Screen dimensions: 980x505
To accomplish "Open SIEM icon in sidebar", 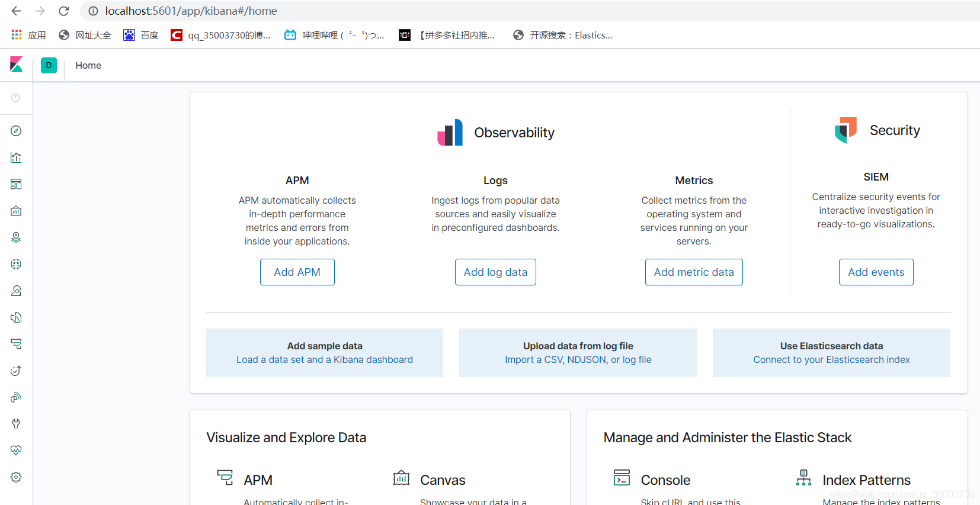I will coord(16,397).
